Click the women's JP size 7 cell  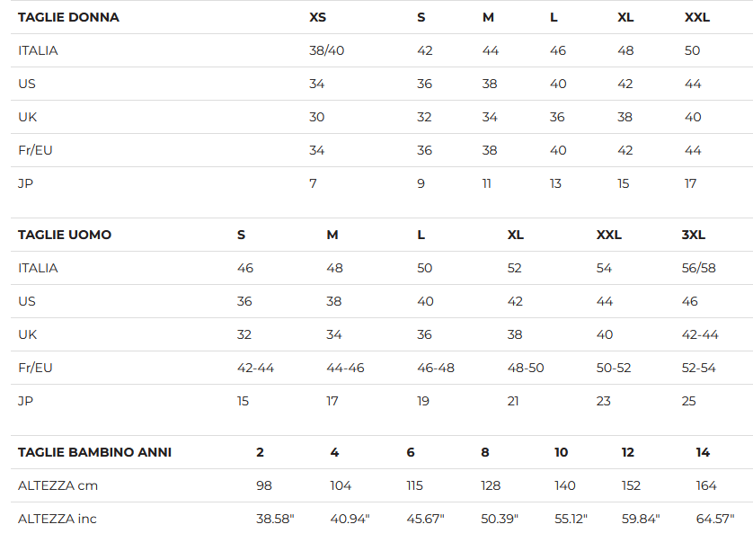(x=313, y=183)
